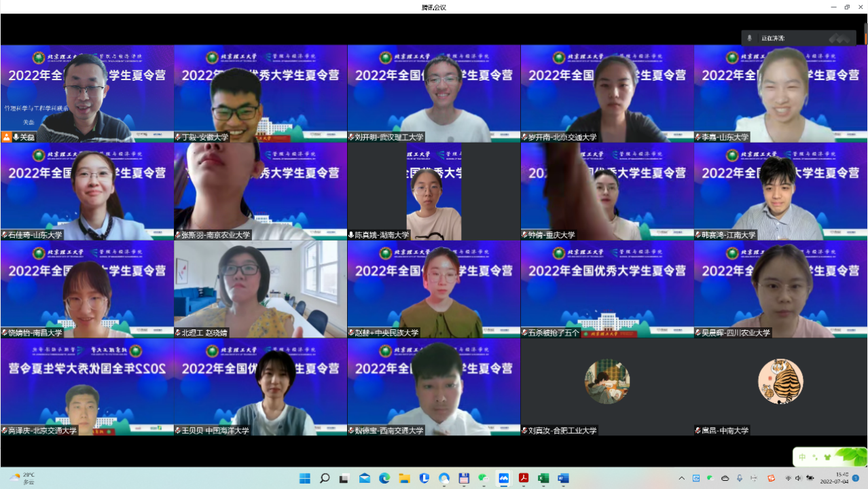Click the name label 岁开南-北京交通大学
Screen dimensions: 868x489
563,137
